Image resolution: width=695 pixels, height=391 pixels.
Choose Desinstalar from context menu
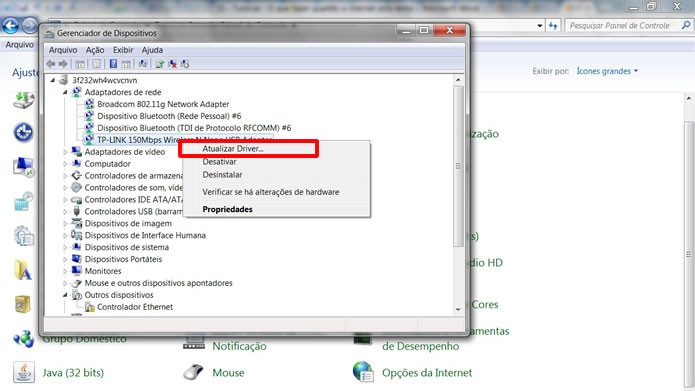(222, 175)
